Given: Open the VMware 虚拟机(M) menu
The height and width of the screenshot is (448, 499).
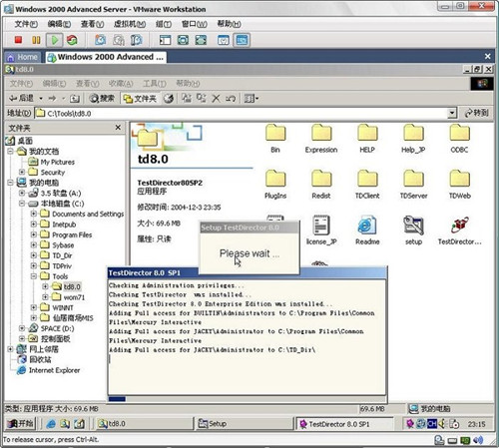Looking at the screenshot, I should [130, 24].
